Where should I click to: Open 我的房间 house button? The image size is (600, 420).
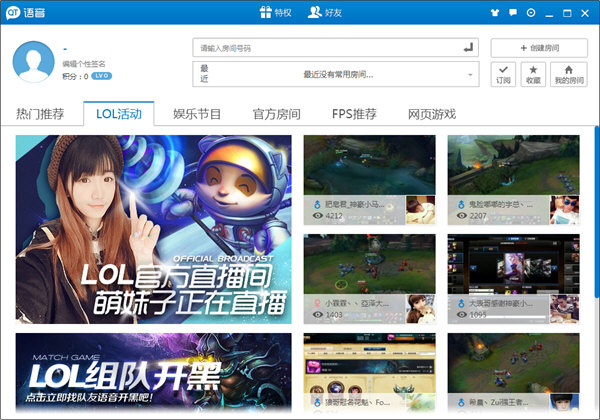tap(568, 74)
